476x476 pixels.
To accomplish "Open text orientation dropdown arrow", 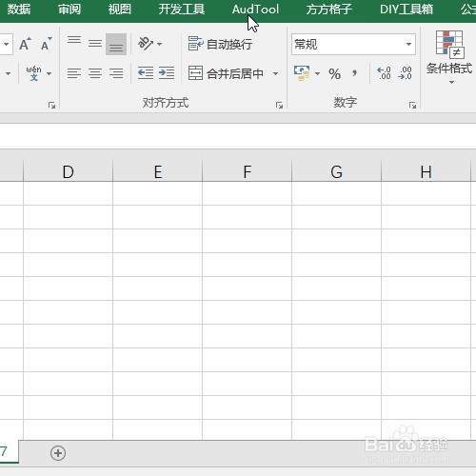I will click(x=160, y=44).
